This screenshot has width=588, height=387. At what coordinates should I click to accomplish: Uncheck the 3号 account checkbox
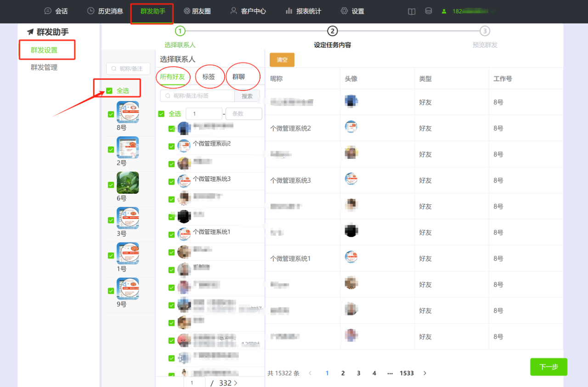pyautogui.click(x=111, y=220)
